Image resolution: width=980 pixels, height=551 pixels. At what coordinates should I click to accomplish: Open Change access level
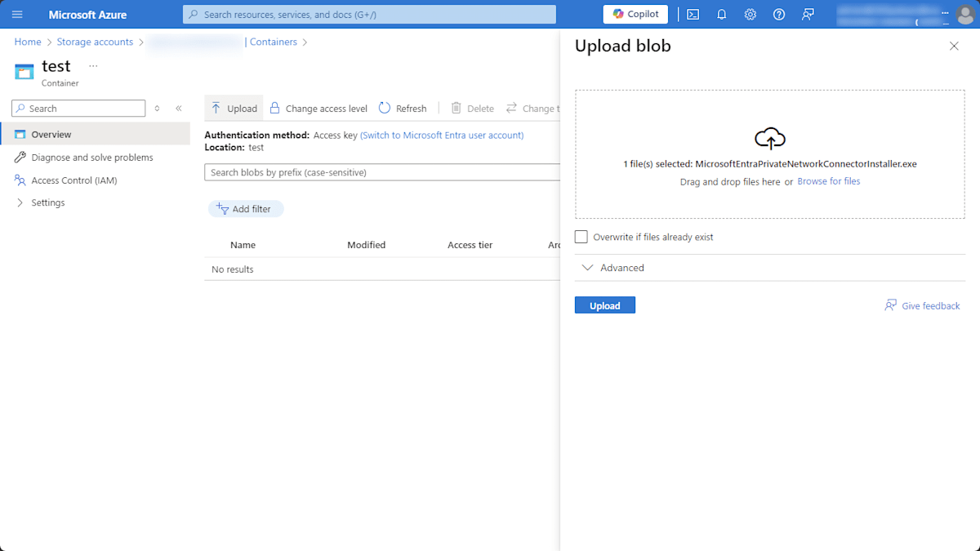pyautogui.click(x=318, y=109)
